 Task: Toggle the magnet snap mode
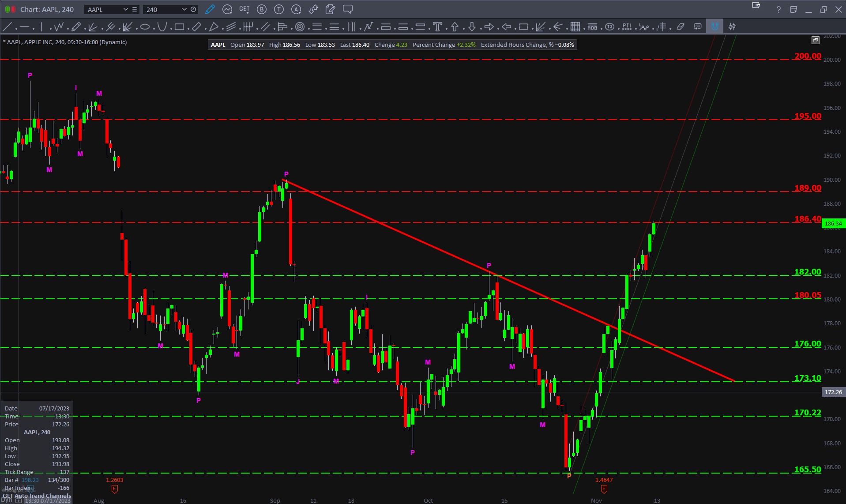click(714, 27)
